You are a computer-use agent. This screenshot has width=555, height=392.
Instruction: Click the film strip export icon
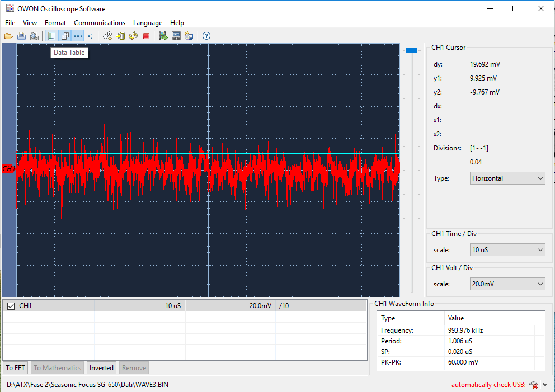163,36
